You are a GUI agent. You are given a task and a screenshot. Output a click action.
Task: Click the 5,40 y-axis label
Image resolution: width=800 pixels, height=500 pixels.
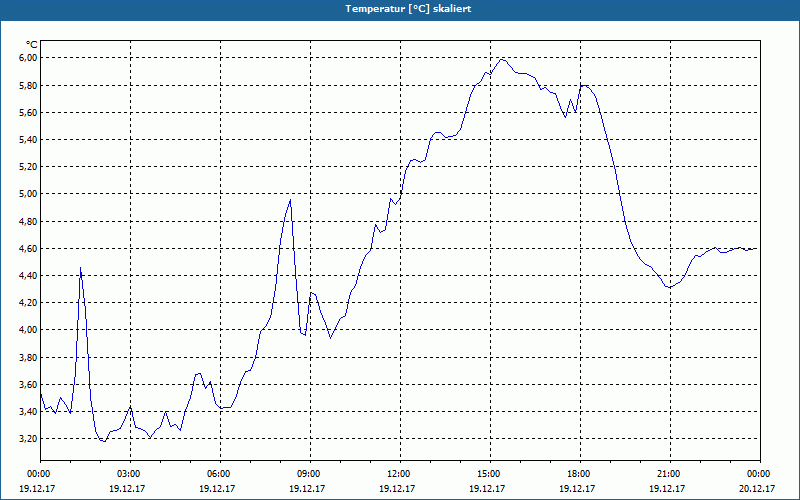29,140
